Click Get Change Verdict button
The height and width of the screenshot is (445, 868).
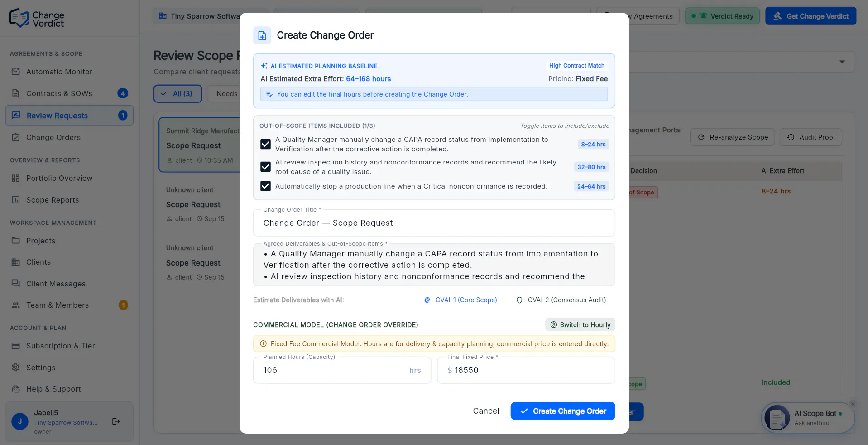point(810,16)
